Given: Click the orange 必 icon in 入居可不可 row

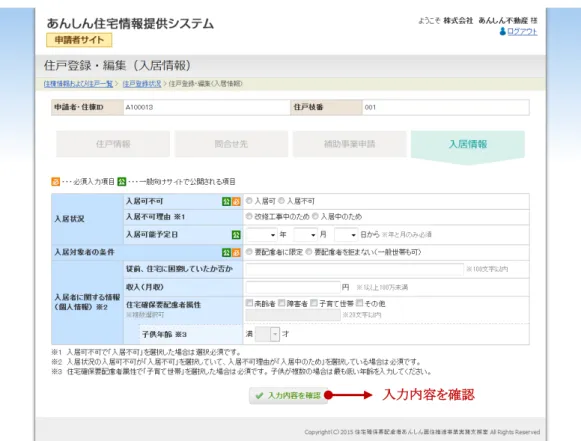Looking at the screenshot, I should coord(236,201).
